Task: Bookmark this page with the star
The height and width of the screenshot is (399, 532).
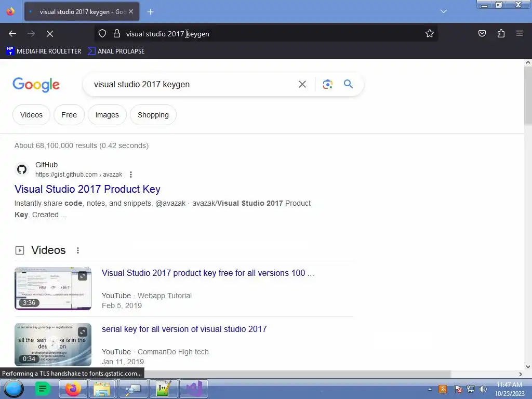Action: tap(430, 34)
